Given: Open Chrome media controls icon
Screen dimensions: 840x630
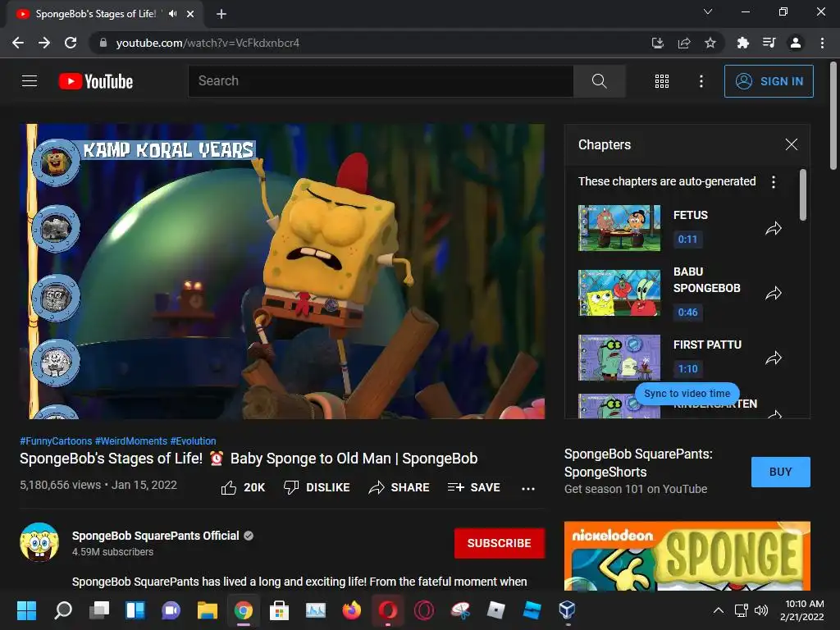Looking at the screenshot, I should (769, 43).
